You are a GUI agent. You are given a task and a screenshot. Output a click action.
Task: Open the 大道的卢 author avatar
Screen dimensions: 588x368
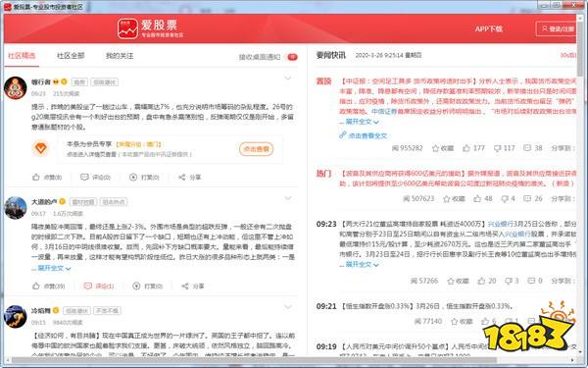[x=16, y=208]
